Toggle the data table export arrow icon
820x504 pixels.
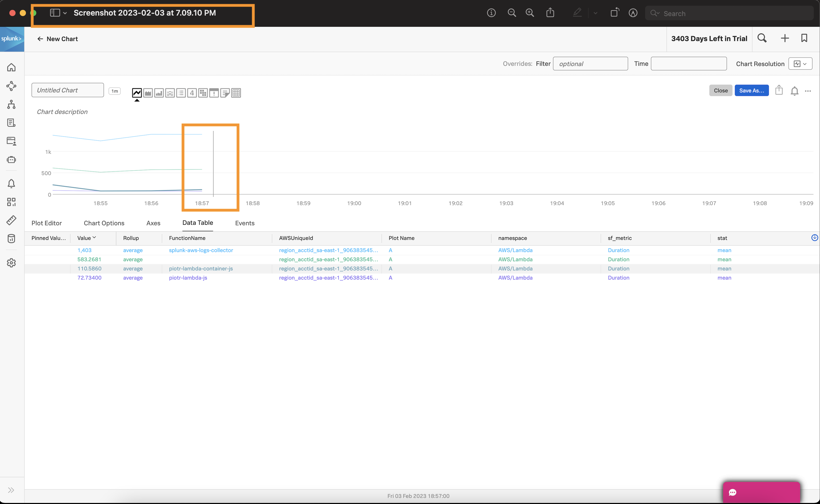click(x=814, y=237)
